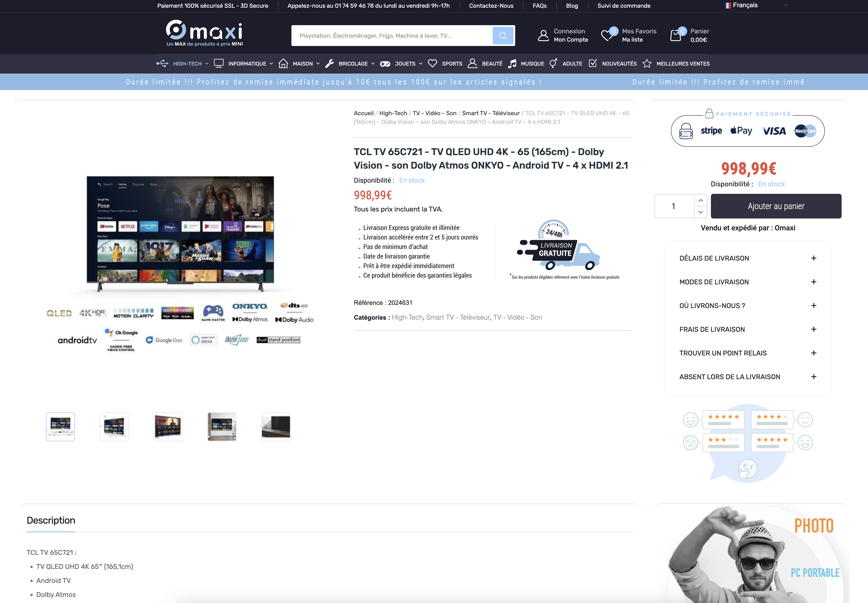The height and width of the screenshot is (603, 868).
Task: Expand TROUVER UN POINT RELAIS section
Action: coord(747,353)
